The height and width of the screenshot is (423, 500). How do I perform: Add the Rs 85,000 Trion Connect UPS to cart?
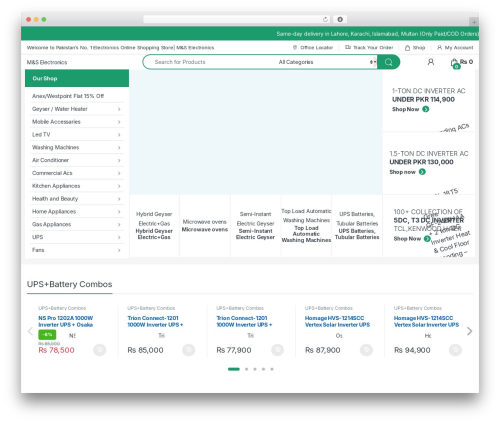tap(188, 350)
